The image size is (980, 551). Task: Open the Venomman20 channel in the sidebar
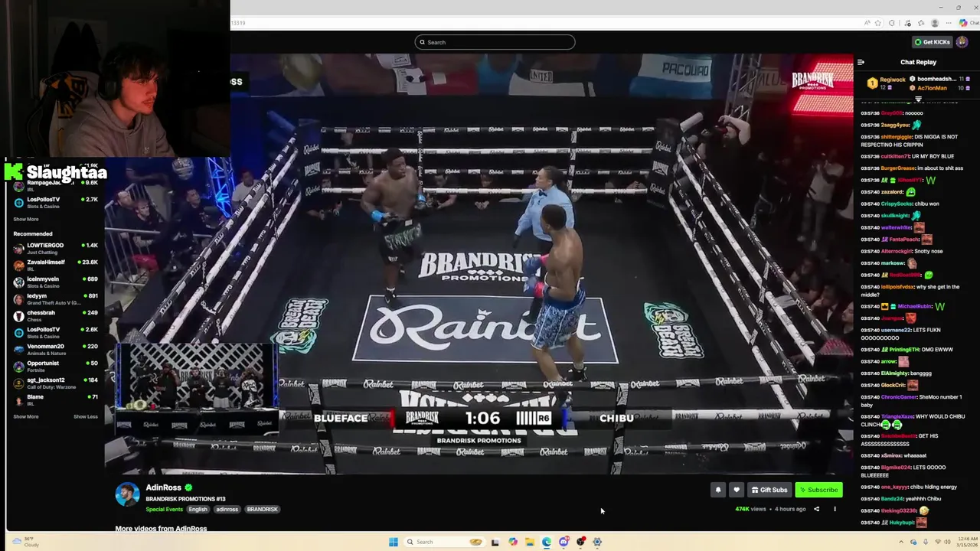(56, 349)
